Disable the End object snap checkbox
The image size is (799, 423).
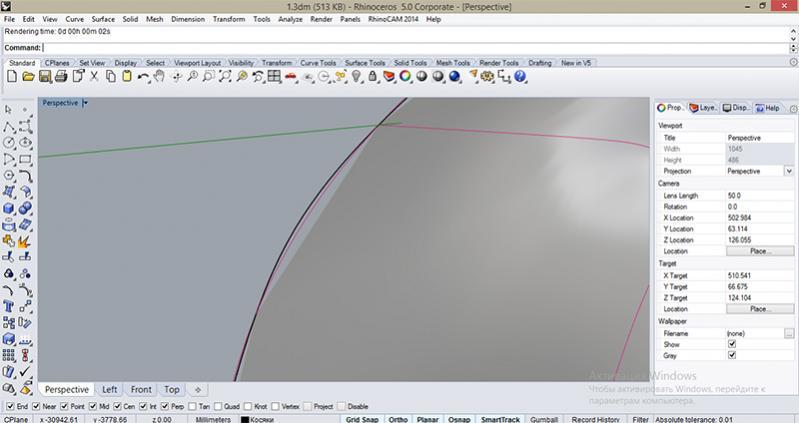point(10,407)
